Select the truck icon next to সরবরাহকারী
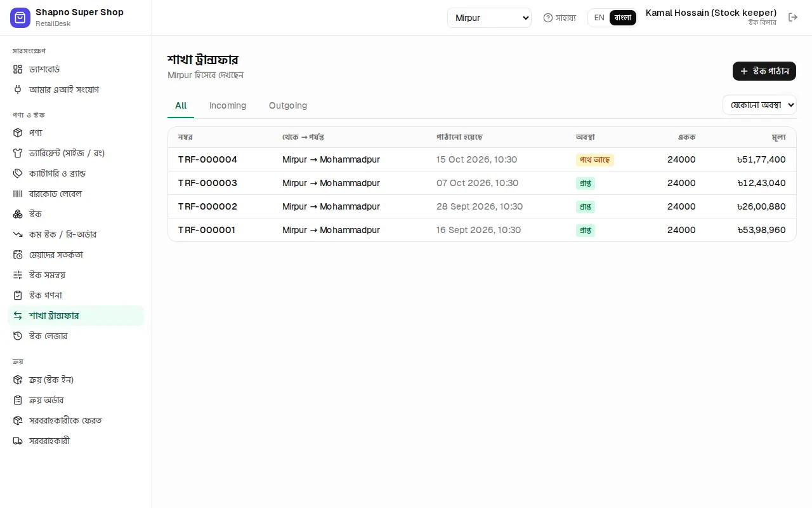Screen dimensions: 812x508 pyautogui.click(x=18, y=441)
